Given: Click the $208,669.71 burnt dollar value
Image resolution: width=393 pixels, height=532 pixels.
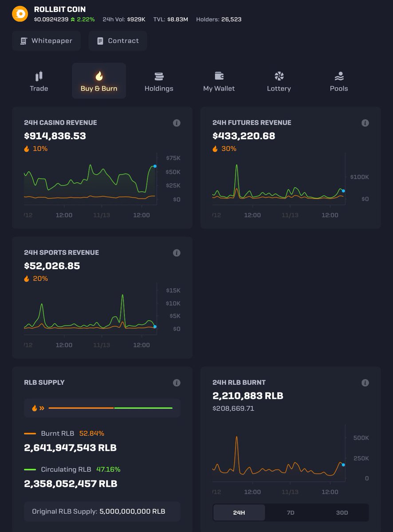Looking at the screenshot, I should click(233, 408).
